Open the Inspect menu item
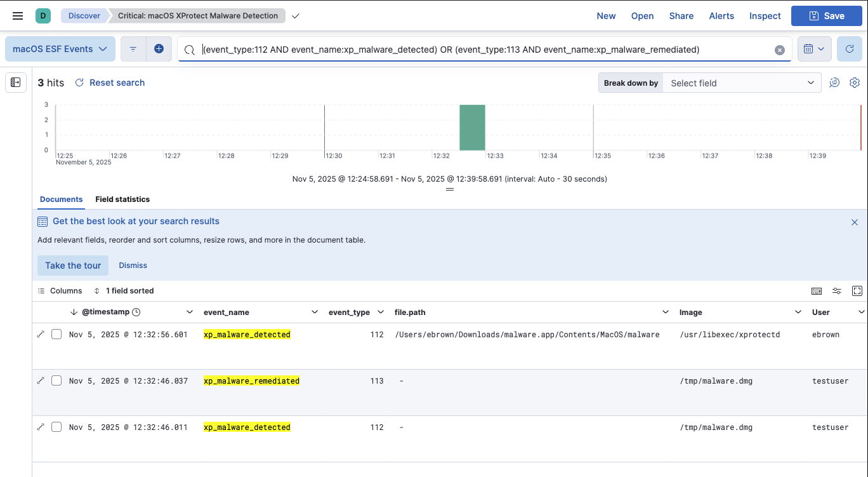Viewport: 868px width, 477px height. click(x=765, y=16)
